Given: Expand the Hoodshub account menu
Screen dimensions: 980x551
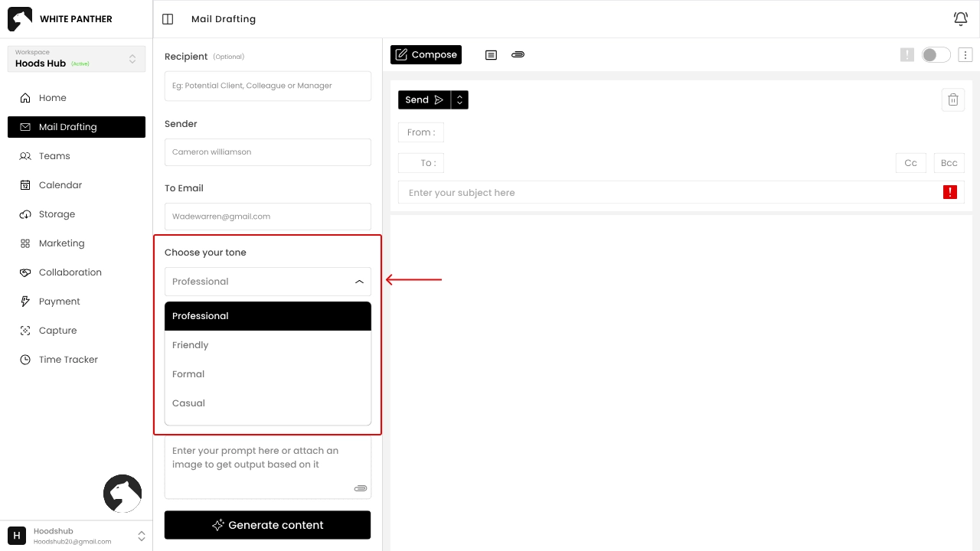Looking at the screenshot, I should click(x=141, y=536).
